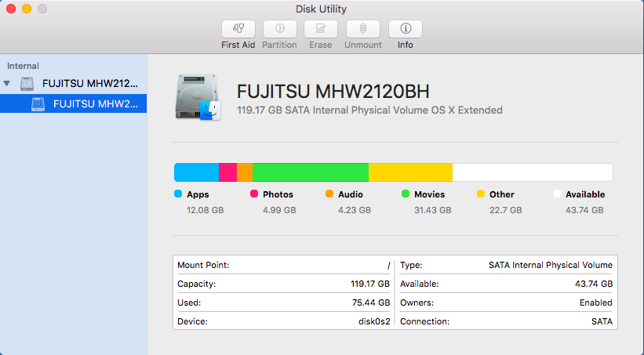Click the 'FUJITSU MHW2120BH' volume title
Viewport: 644px width, 355px height.
coord(333,92)
